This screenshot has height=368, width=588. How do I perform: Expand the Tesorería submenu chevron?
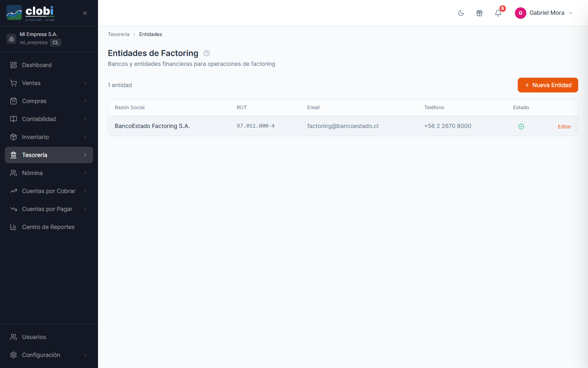(85, 155)
